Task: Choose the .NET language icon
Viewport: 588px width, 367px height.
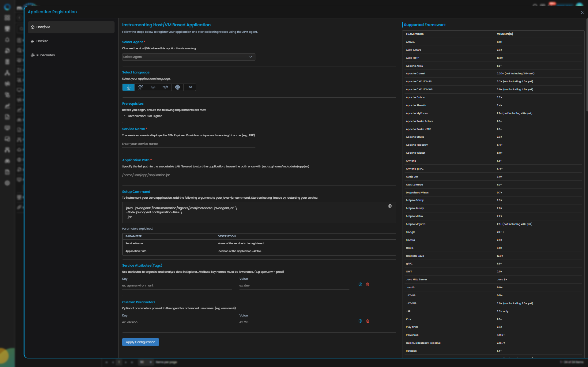Action: coord(141,87)
